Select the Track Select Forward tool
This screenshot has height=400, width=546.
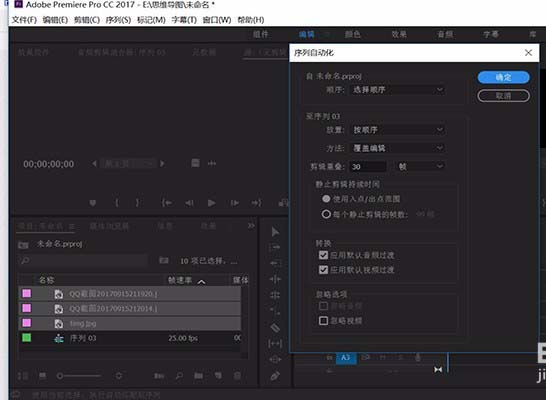(275, 247)
